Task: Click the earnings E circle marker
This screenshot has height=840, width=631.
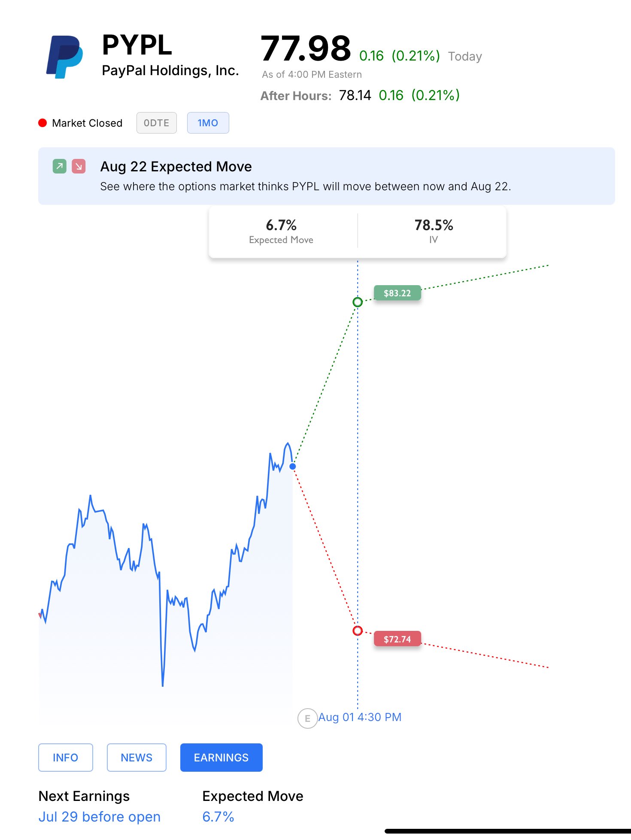Action: point(307,718)
